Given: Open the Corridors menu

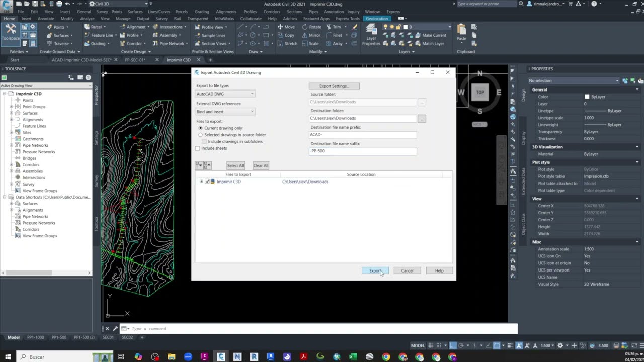Looking at the screenshot, I should point(272,12).
